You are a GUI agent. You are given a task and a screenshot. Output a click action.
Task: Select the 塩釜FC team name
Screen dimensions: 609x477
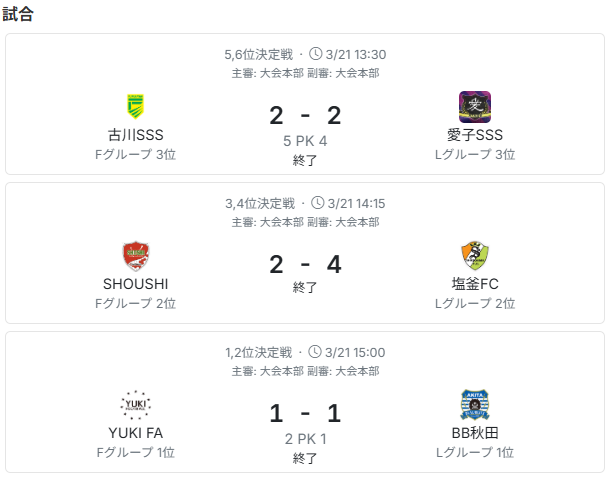pos(474,284)
